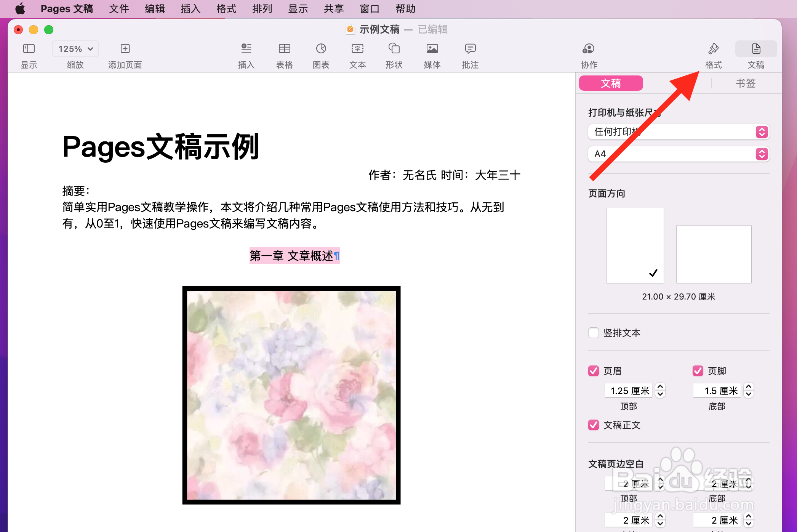Viewport: 797px width, 532px height.
Task: Uncheck the 文稿正文 checkbox
Action: pyautogui.click(x=594, y=425)
